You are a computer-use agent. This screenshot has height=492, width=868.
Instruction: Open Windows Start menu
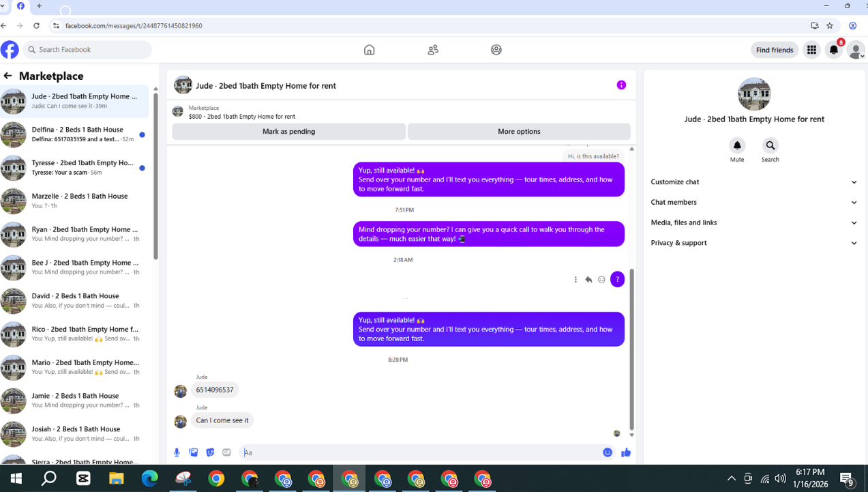pyautogui.click(x=16, y=478)
